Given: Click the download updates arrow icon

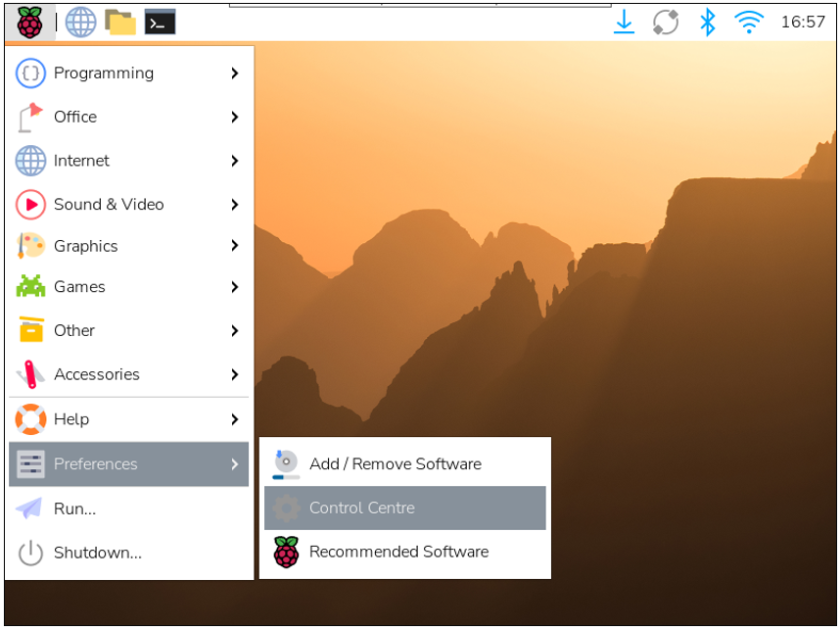Looking at the screenshot, I should (x=624, y=23).
